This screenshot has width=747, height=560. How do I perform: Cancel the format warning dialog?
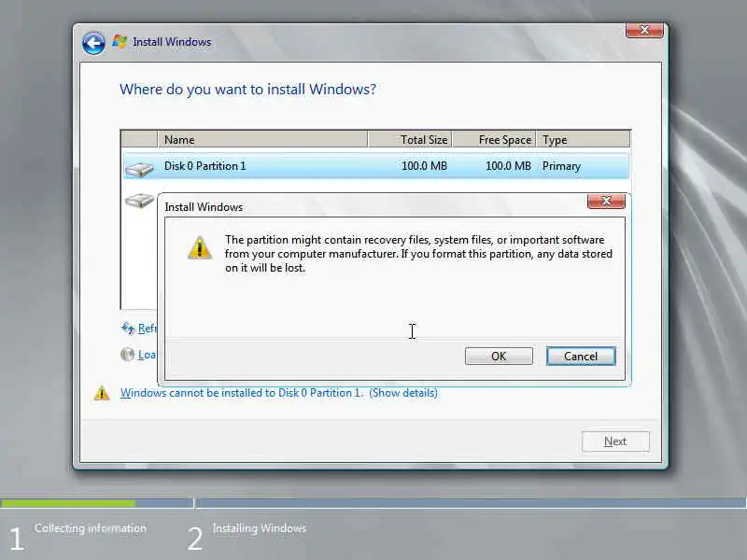pos(581,357)
